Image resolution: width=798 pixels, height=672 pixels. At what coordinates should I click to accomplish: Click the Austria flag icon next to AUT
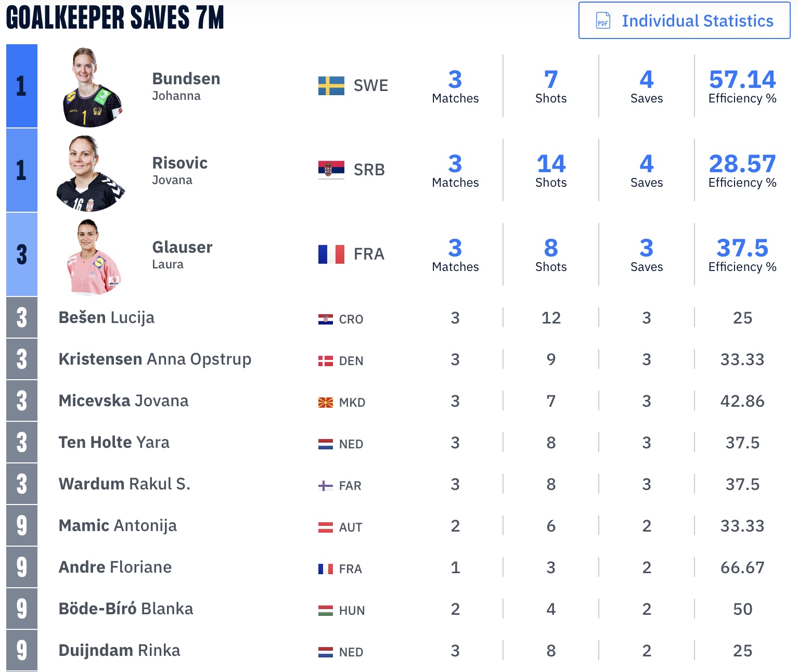326,527
